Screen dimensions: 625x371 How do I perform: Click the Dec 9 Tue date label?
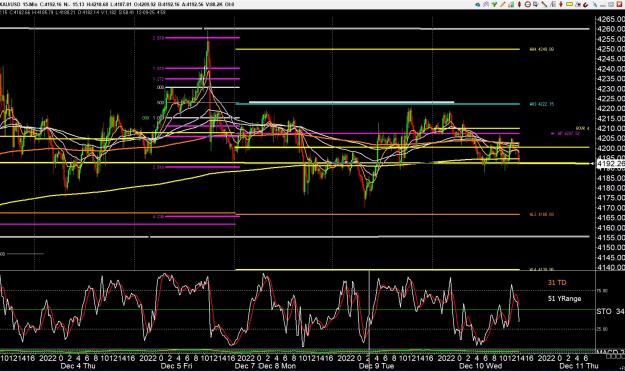pos(376,366)
